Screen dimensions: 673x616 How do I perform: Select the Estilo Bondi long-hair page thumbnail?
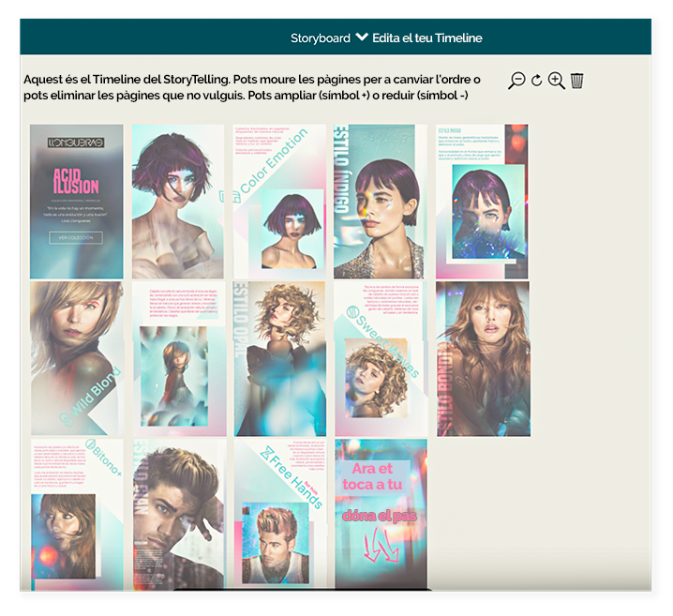(x=484, y=359)
